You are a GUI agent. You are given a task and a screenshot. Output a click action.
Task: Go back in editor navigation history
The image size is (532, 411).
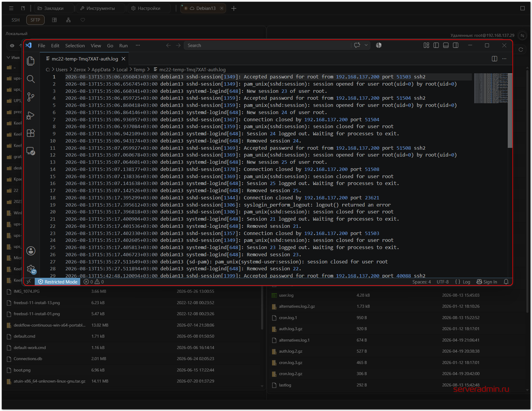pyautogui.click(x=168, y=45)
